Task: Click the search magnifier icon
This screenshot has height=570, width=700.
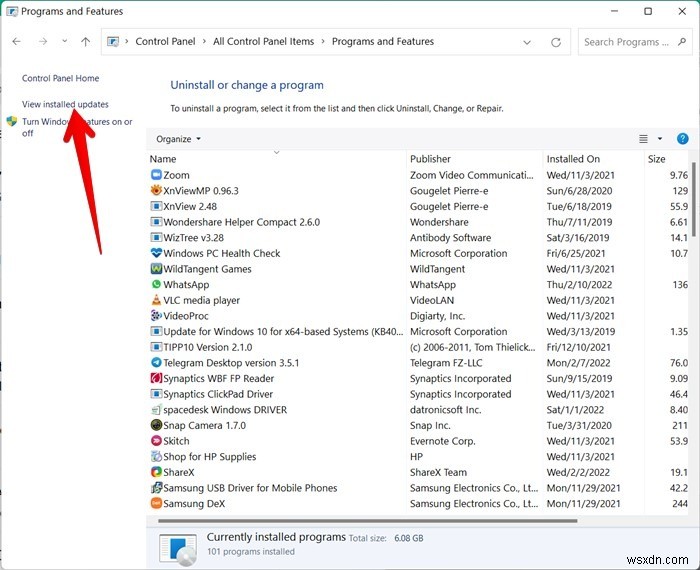Action: pos(682,42)
